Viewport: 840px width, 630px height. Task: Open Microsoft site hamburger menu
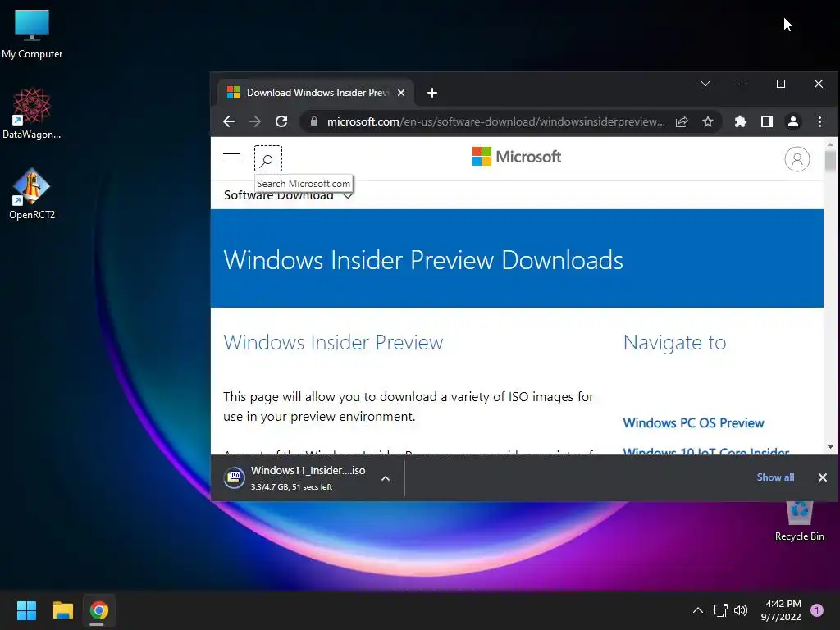231,158
